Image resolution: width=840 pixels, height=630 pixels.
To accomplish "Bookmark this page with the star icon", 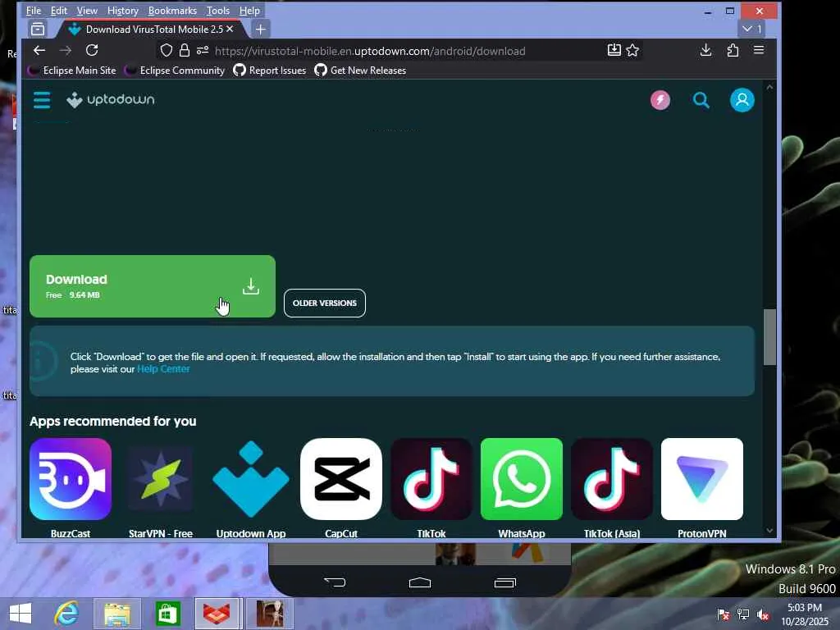I will [x=632, y=50].
